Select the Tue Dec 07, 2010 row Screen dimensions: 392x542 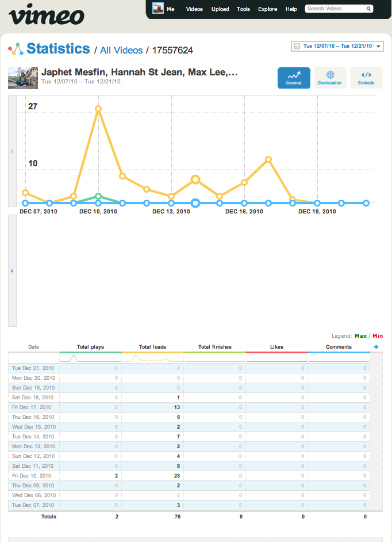189,505
